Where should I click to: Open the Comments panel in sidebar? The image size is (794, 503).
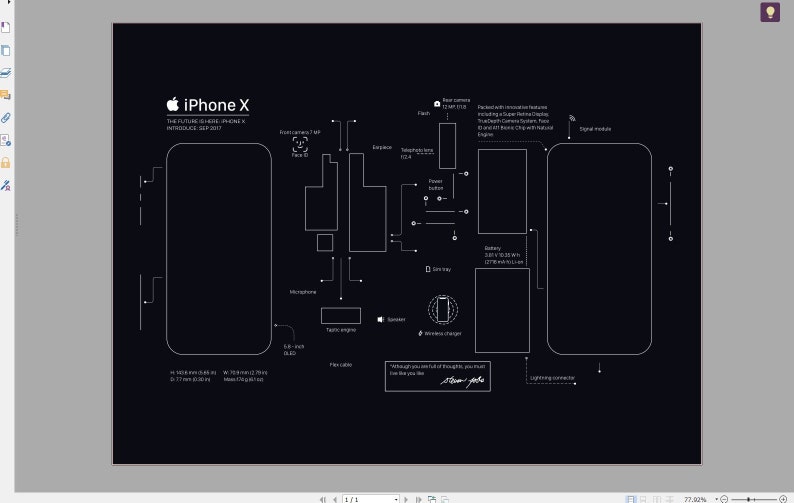point(6,95)
